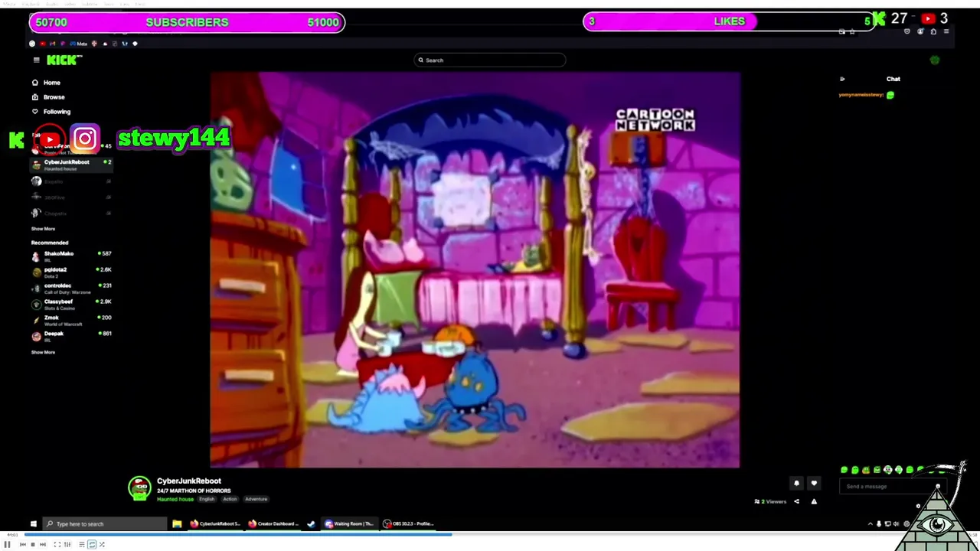Skip to previous media track
Screen dimensions: 980x551
22,545
